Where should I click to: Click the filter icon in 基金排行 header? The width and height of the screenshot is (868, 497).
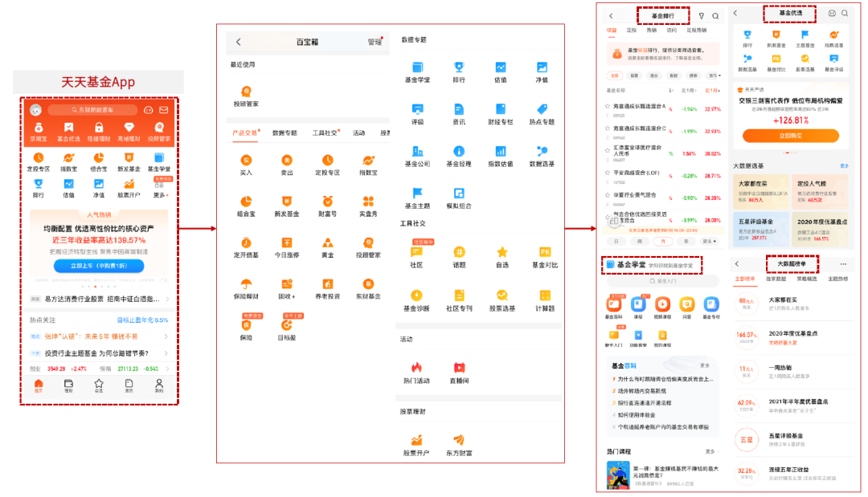pyautogui.click(x=701, y=16)
